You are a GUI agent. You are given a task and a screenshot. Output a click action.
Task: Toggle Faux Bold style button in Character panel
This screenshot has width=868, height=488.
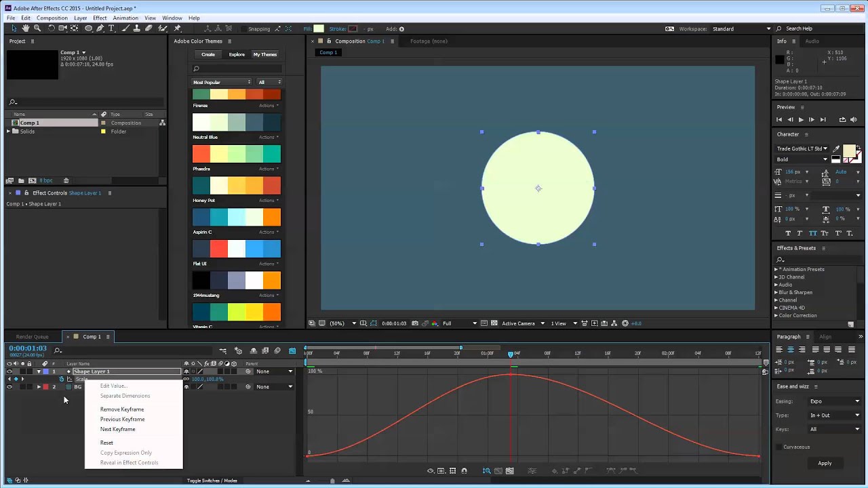788,233
